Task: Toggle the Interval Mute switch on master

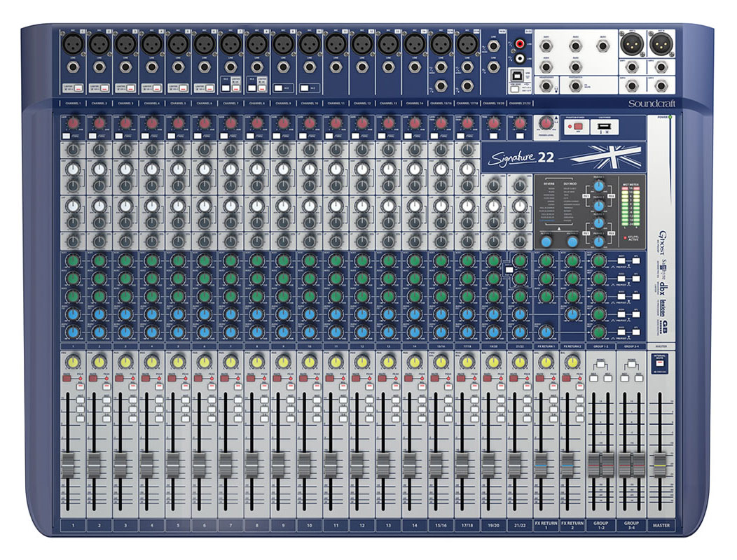Action: (x=660, y=362)
